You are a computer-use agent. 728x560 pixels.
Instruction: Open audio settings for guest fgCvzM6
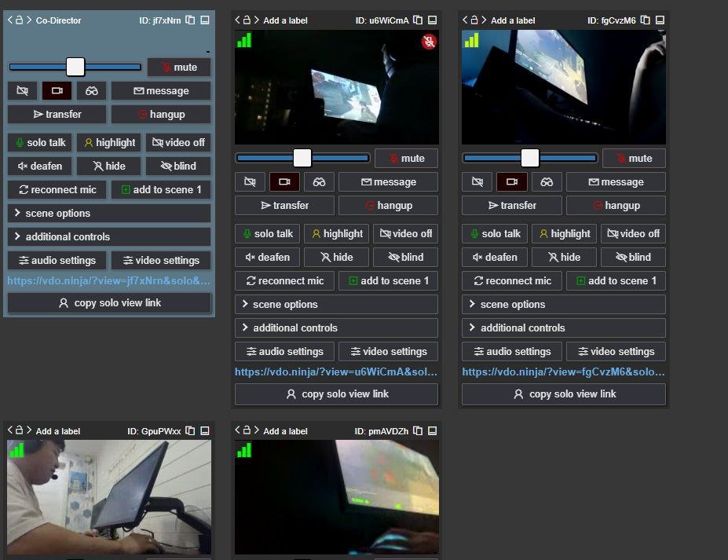(512, 352)
